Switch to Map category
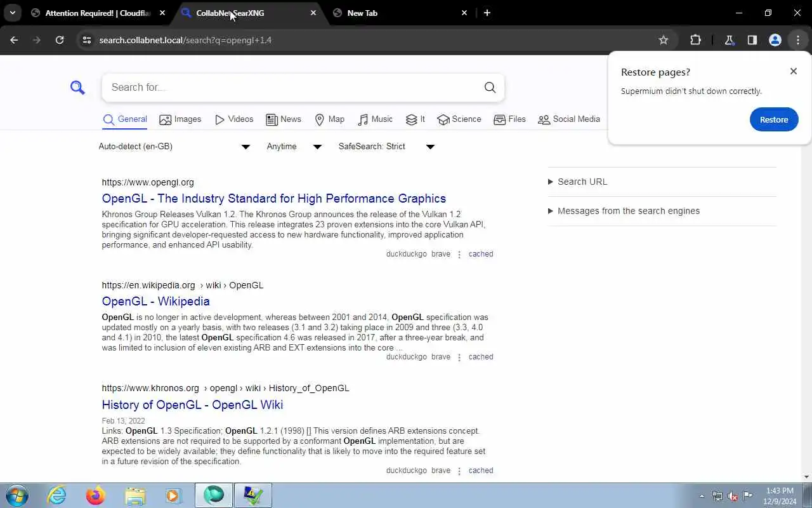Image resolution: width=812 pixels, height=508 pixels. tap(330, 119)
